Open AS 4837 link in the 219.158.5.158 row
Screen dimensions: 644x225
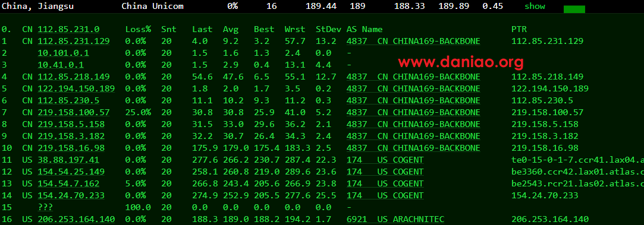coord(413,125)
